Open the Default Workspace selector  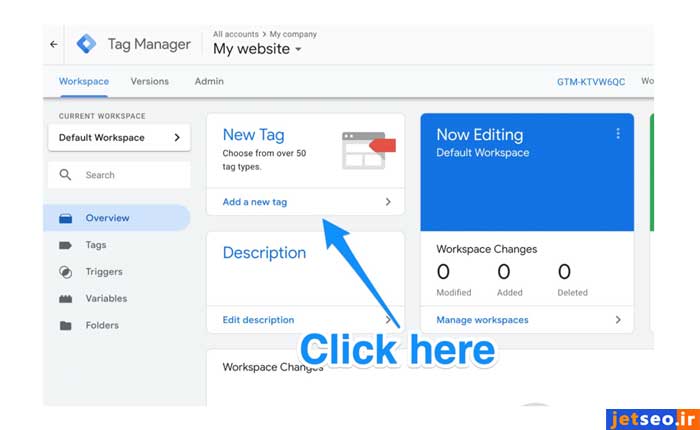tap(119, 138)
